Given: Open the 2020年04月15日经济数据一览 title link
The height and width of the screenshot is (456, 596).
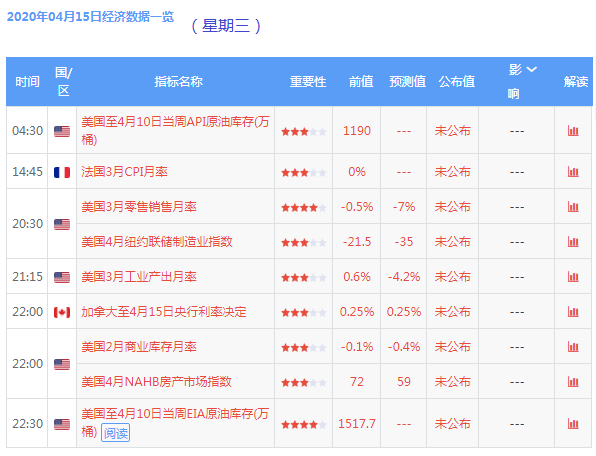Looking at the screenshot, I should coord(90,17).
